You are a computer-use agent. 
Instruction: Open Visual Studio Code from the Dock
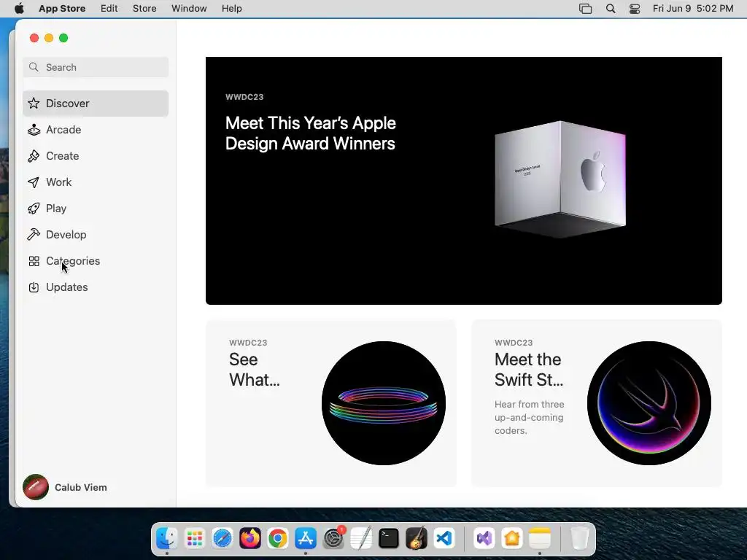click(444, 539)
